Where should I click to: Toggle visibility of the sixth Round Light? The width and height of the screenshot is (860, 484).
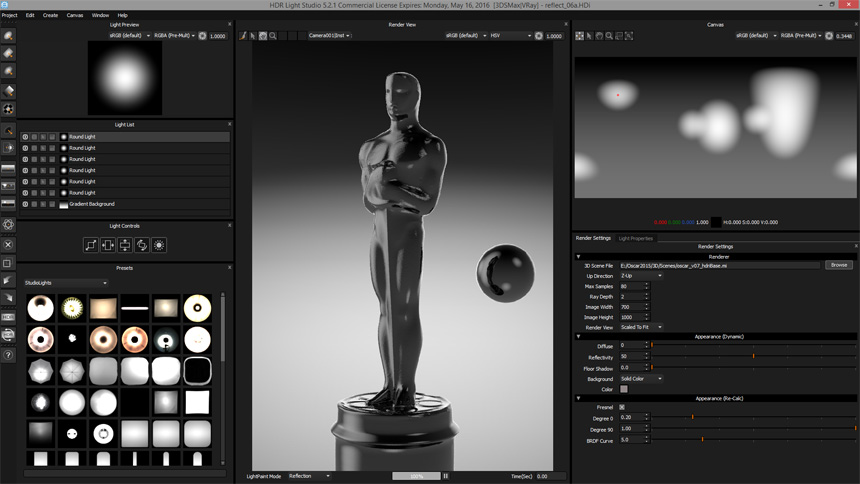[25, 193]
